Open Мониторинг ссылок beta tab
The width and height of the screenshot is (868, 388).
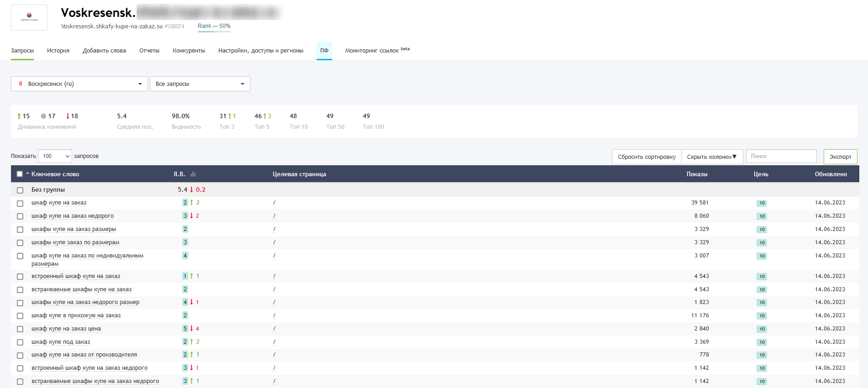[x=377, y=50]
